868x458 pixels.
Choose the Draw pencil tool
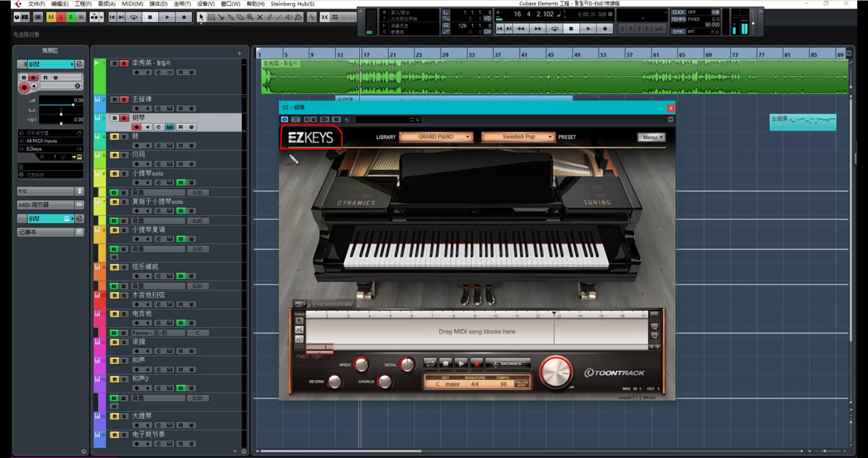[269, 17]
